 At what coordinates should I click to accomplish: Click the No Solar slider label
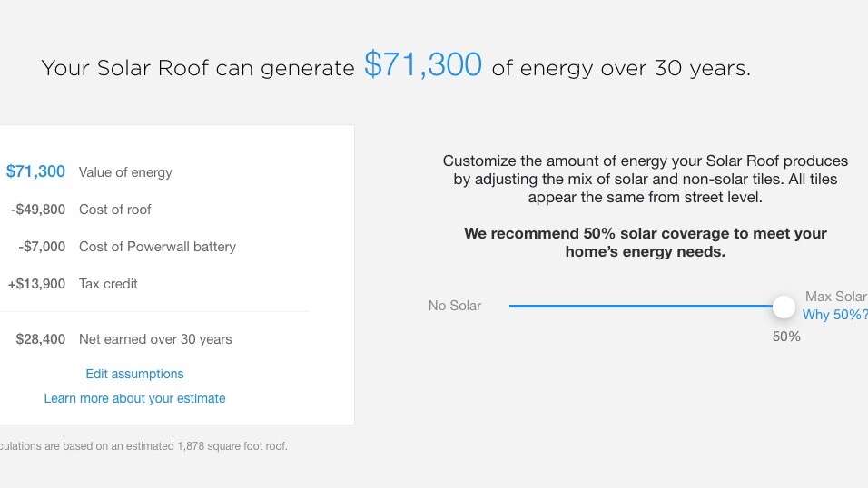(455, 306)
